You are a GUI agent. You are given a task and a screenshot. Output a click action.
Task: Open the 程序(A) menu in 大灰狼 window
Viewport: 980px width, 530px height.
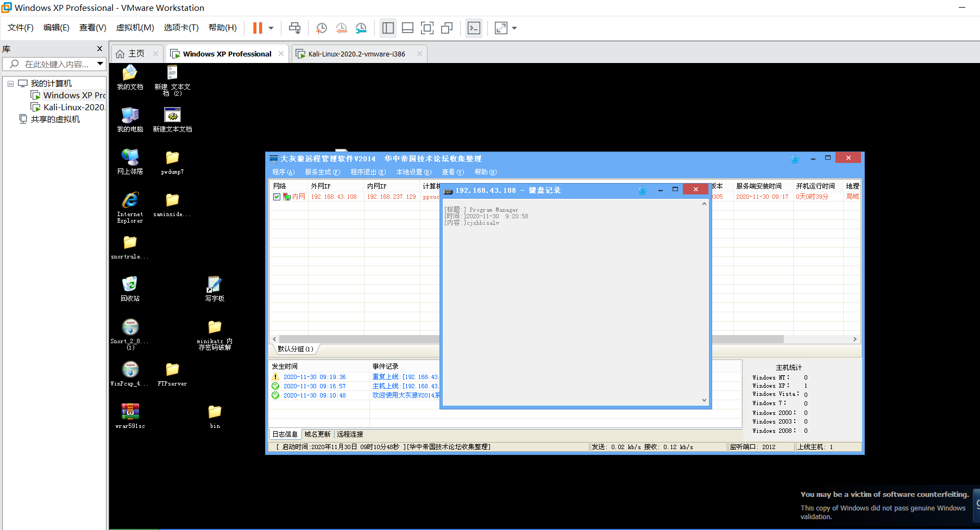[x=283, y=172]
